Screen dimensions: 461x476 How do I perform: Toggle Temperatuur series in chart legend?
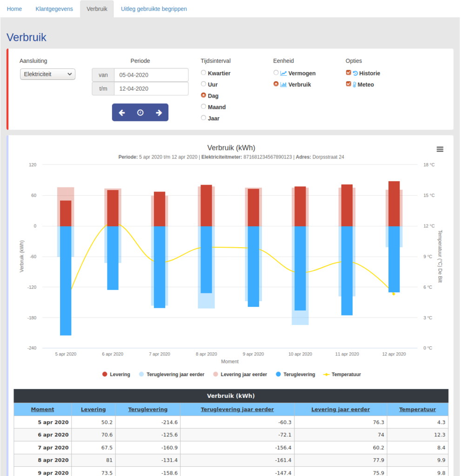[x=342, y=374]
